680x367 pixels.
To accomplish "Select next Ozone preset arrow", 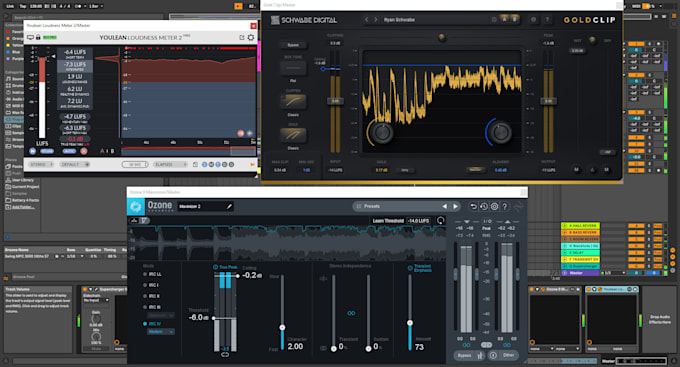I will pyautogui.click(x=455, y=206).
